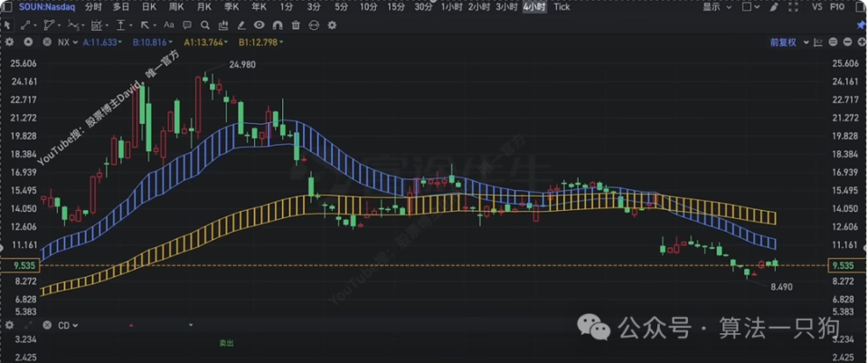This screenshot has height=363, width=868.
Task: Open chart axis scale settings icon
Action: click(818, 43)
